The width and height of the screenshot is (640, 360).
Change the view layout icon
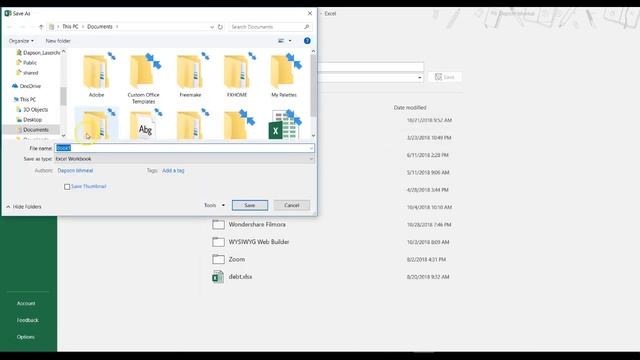[281, 41]
